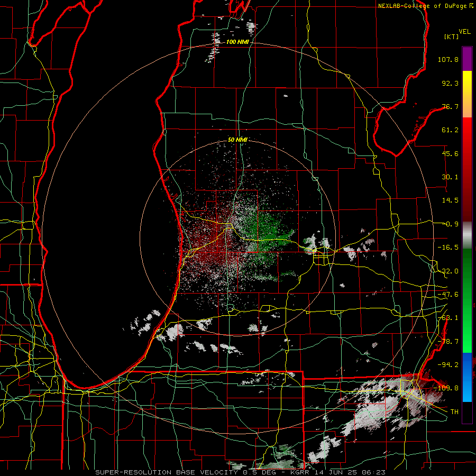The height and width of the screenshot is (476, 476).
Task: Click the 50 NMI range ring label
Action: [237, 140]
